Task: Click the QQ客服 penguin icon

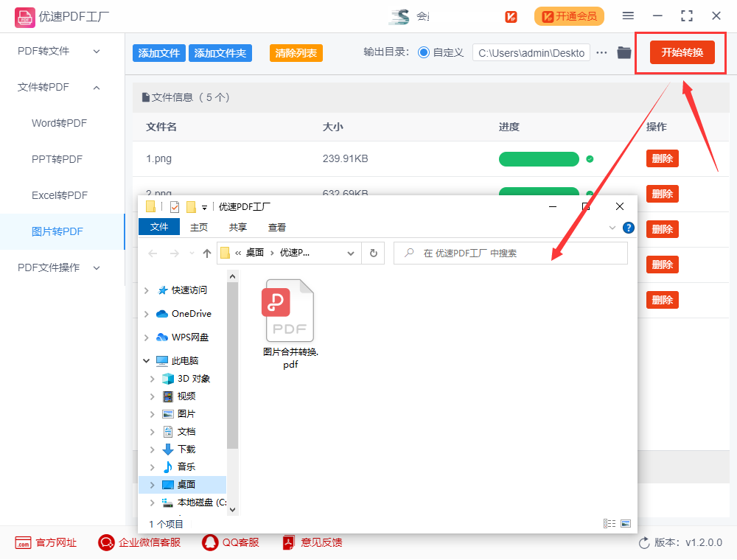Action: tap(210, 543)
